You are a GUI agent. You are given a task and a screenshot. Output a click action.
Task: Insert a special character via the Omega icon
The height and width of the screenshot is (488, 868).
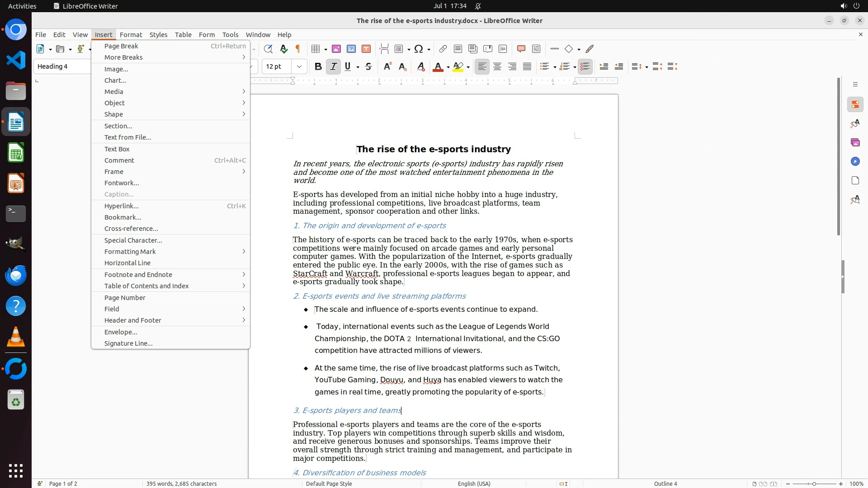(419, 49)
